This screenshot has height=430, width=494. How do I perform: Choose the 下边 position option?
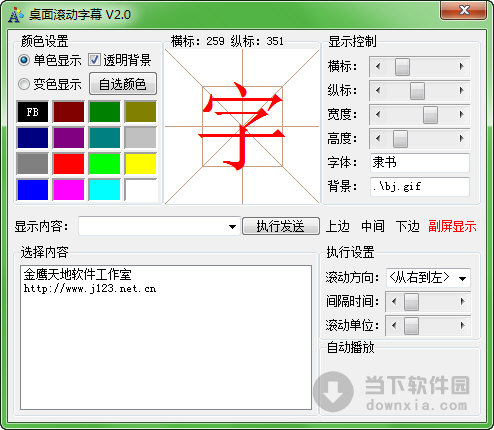pyautogui.click(x=407, y=226)
